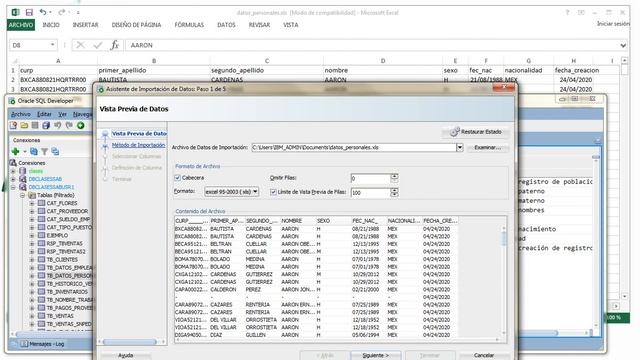Click the Filter funnel icon in Conexiones panel

pos(44,152)
